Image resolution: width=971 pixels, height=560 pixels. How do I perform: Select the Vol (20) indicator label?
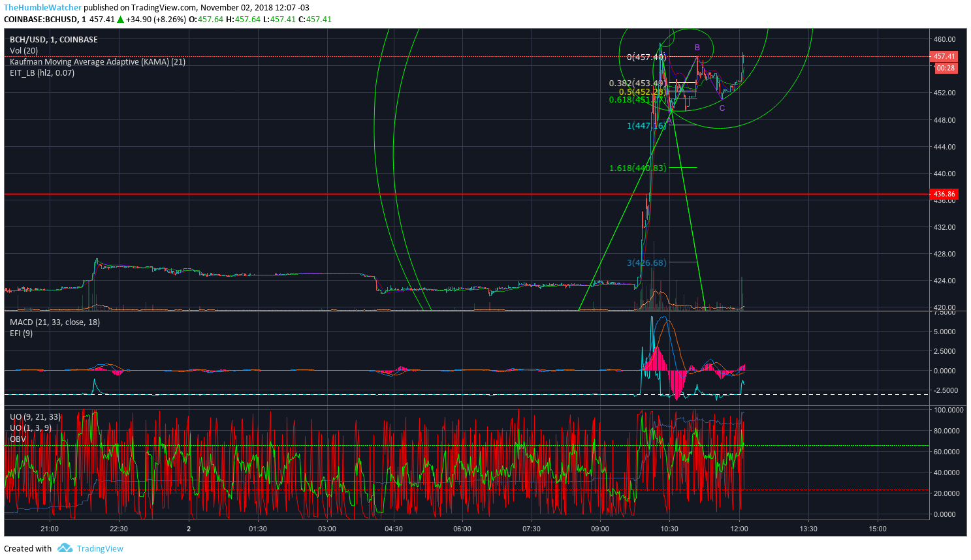click(24, 50)
